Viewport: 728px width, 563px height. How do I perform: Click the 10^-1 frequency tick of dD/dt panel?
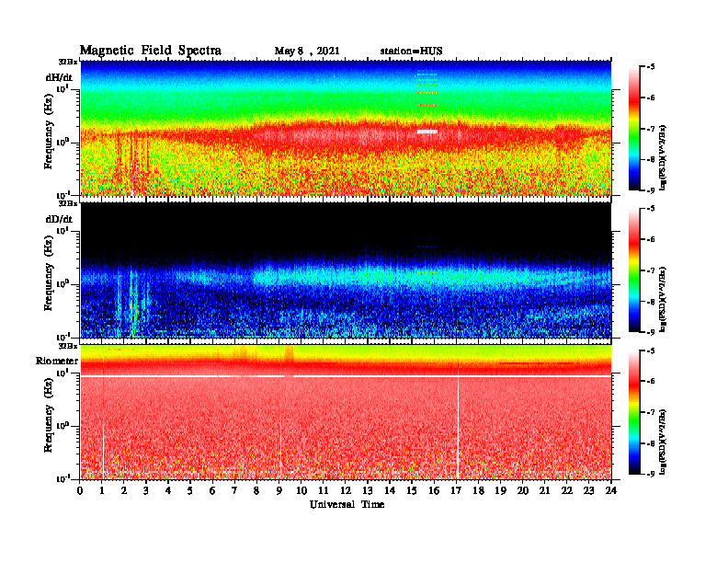[63, 337]
